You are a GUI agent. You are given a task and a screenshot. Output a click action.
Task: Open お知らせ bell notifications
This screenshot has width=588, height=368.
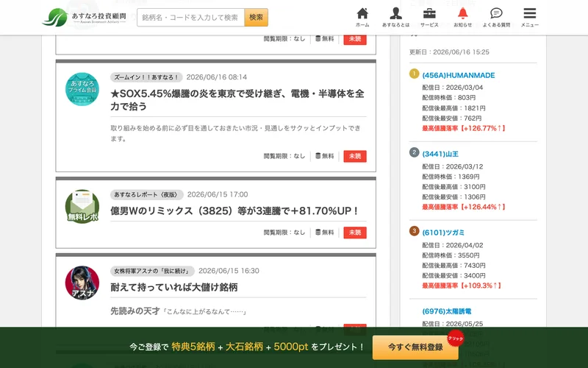[x=463, y=17]
